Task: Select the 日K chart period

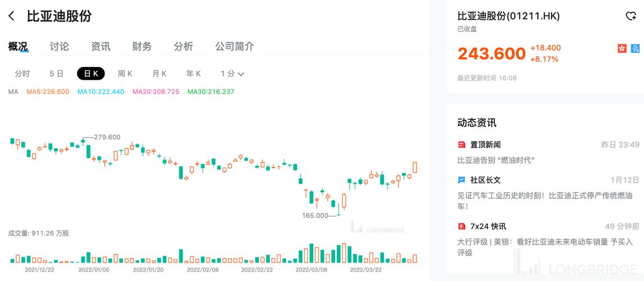Action: pos(91,74)
